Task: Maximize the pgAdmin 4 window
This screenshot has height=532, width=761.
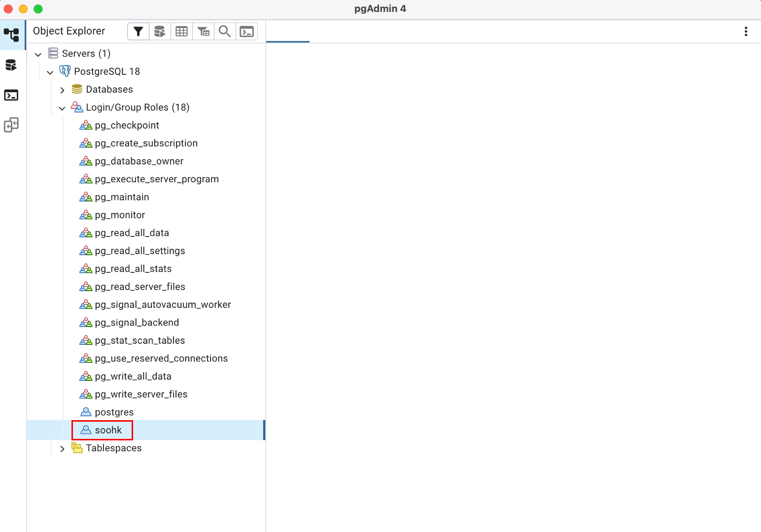Action: click(38, 9)
